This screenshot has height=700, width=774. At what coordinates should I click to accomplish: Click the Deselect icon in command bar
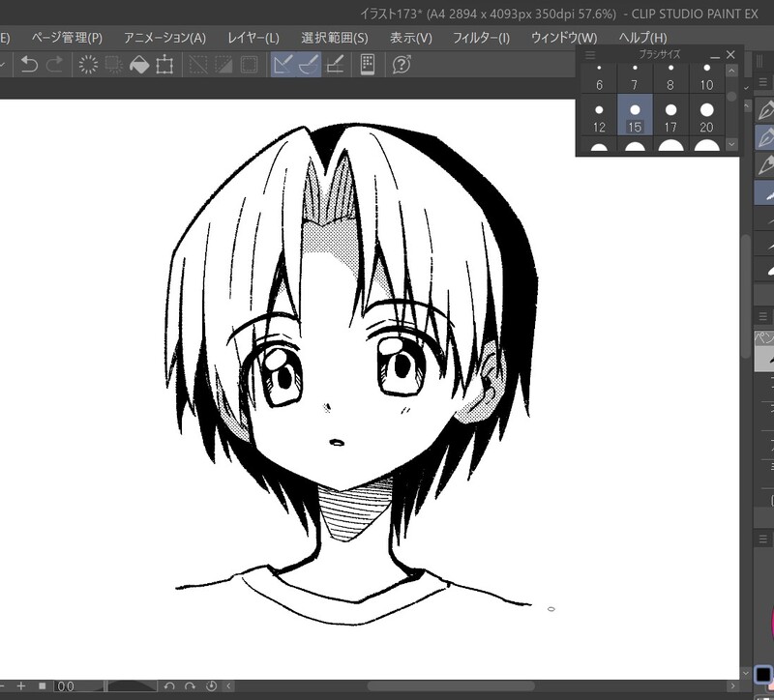pos(198,64)
